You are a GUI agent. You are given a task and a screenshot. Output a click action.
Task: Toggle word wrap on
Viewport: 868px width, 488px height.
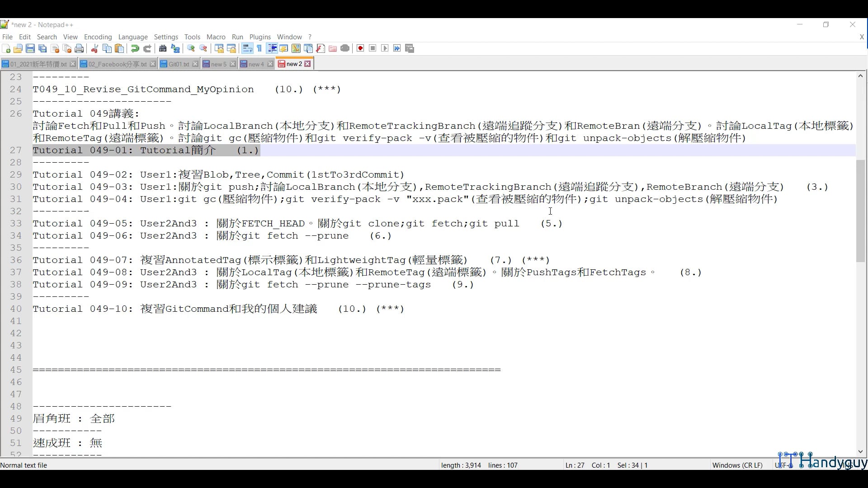(247, 48)
